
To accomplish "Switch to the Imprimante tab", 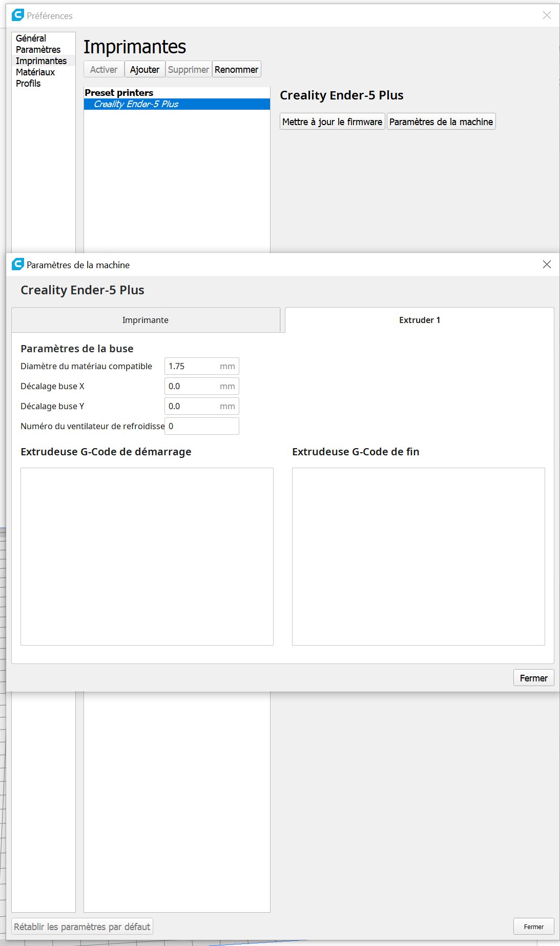I will click(146, 320).
